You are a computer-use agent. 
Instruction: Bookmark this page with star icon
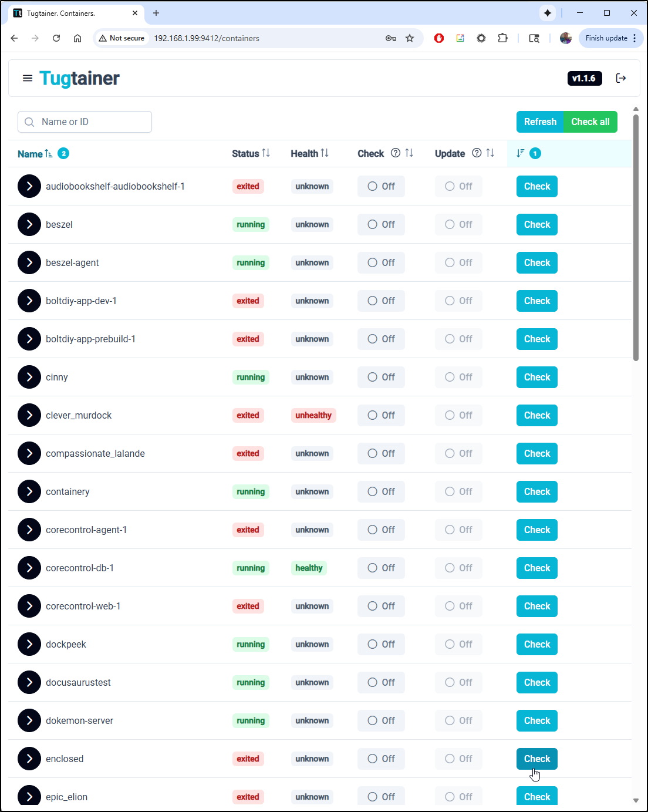coord(410,38)
